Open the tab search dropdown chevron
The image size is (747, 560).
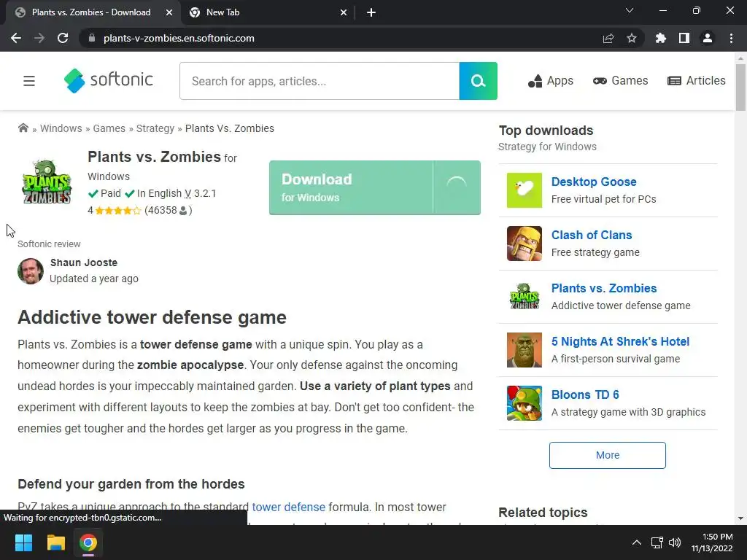click(x=630, y=10)
